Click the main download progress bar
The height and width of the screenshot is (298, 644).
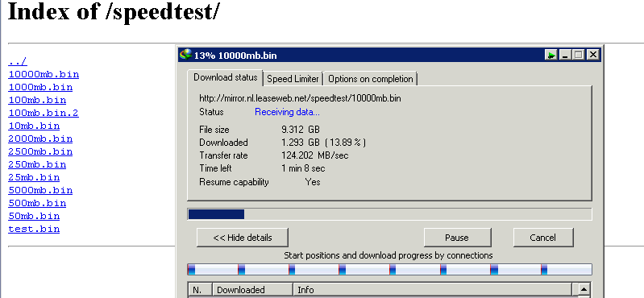pyautogui.click(x=389, y=214)
